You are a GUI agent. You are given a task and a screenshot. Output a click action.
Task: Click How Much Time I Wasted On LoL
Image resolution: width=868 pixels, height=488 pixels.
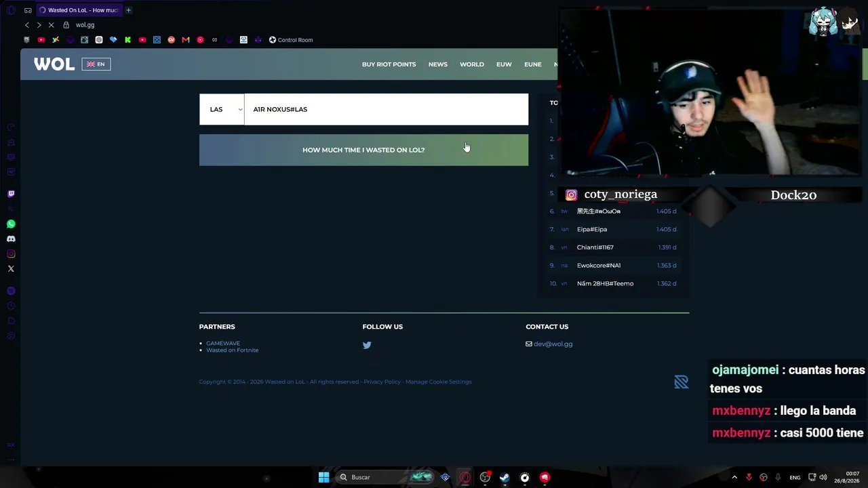pyautogui.click(x=363, y=150)
